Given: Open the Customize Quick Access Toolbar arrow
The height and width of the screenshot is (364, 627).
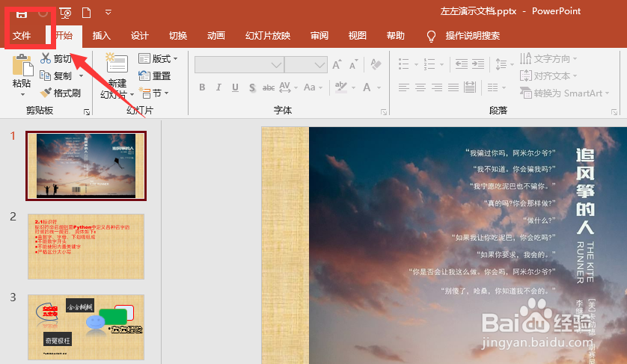Looking at the screenshot, I should (x=108, y=13).
